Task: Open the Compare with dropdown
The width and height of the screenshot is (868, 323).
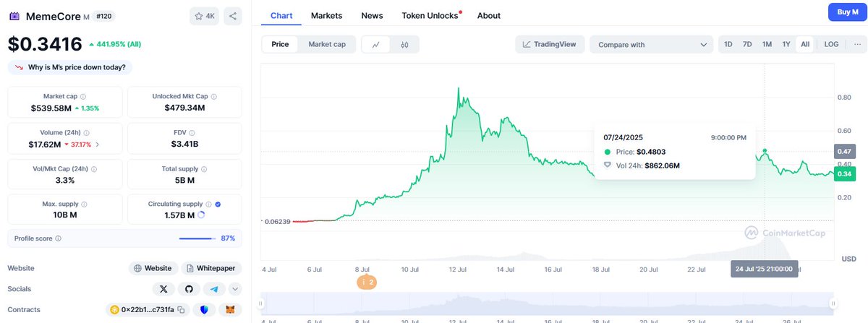Action: (x=651, y=44)
